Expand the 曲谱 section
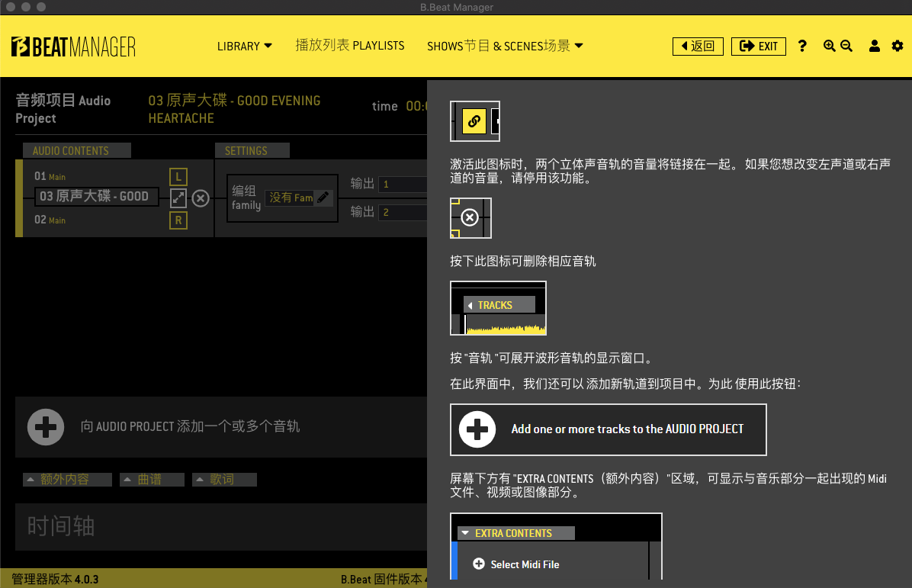 coord(152,479)
